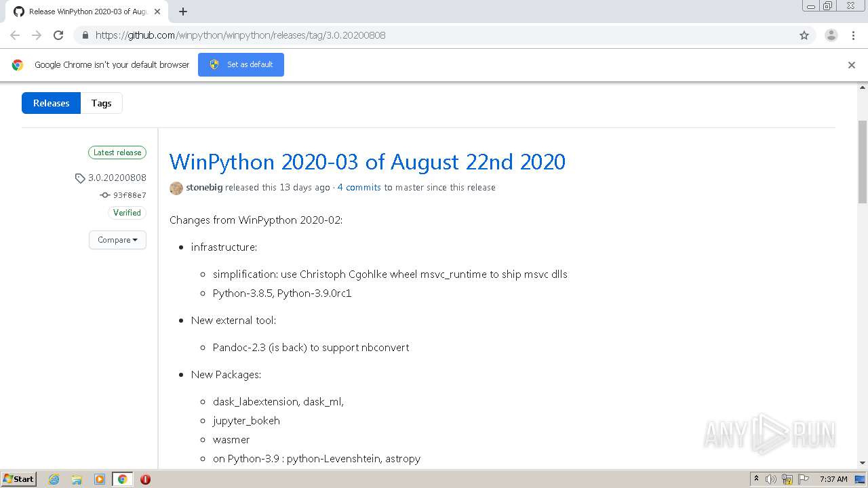Close the Release WinPython tab

[x=157, y=12]
